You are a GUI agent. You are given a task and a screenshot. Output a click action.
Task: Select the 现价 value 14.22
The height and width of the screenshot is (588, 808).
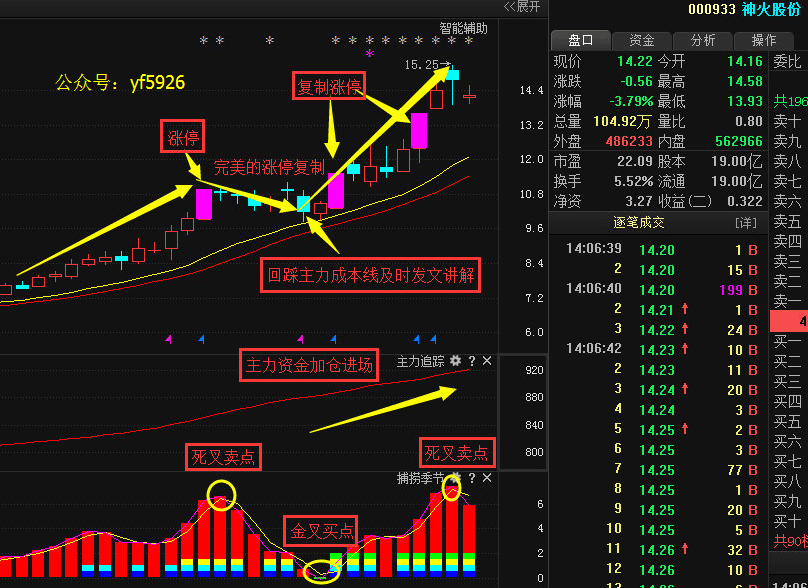point(635,61)
